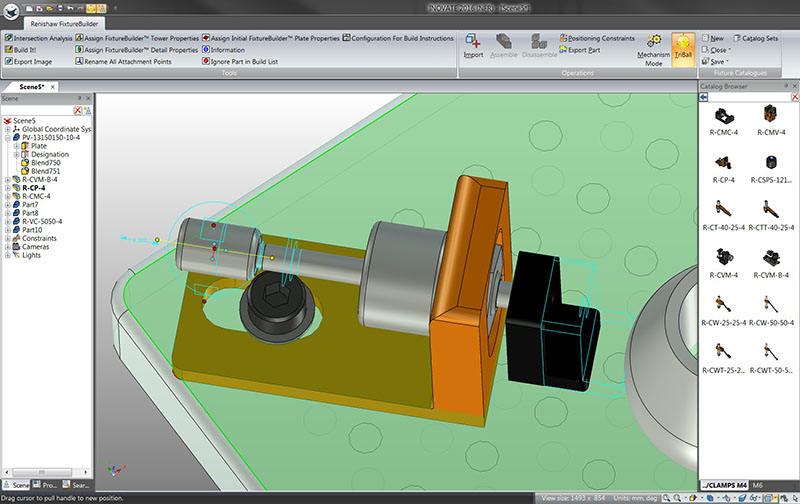Expand the Constraints tree node
The height and width of the screenshot is (504, 800).
click(8, 239)
